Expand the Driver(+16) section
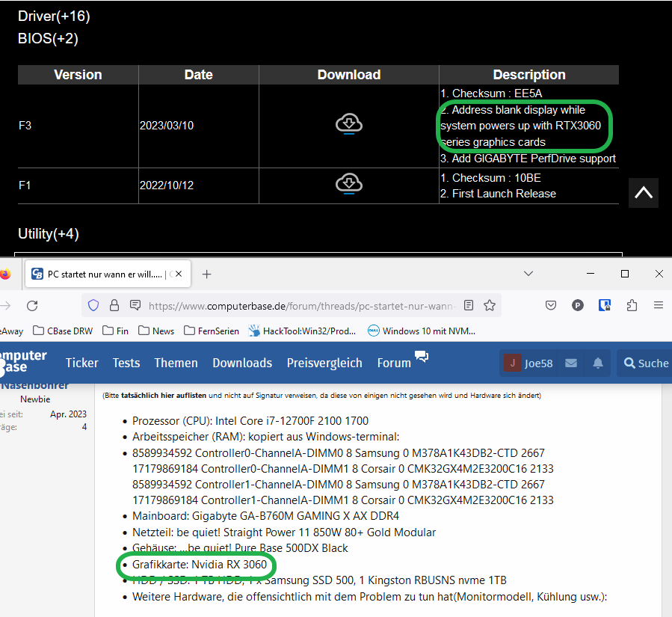Viewport: 672px width, 617px height. coord(54,16)
